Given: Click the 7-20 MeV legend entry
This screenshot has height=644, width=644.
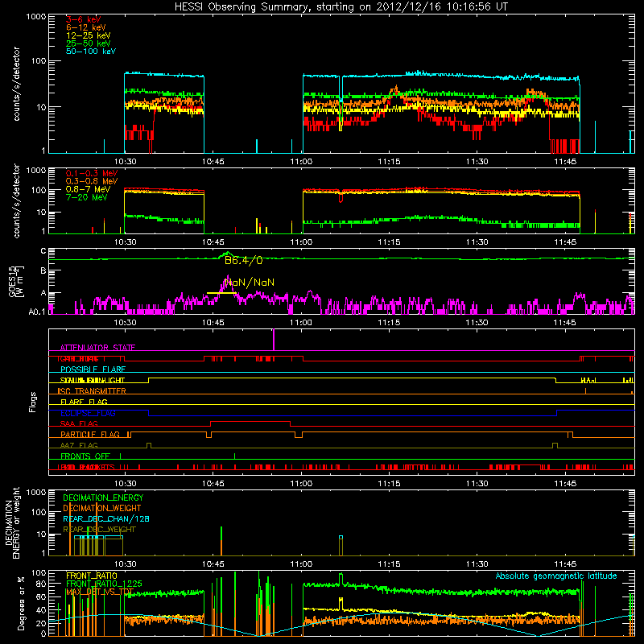Looking at the screenshot, I should (x=86, y=197).
